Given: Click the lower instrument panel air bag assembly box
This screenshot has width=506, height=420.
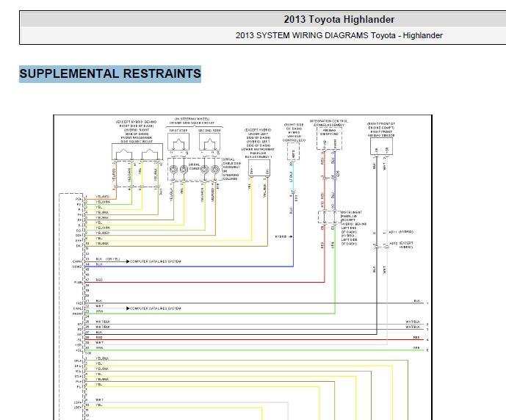Looking at the screenshot, I should pyautogui.click(x=259, y=168).
